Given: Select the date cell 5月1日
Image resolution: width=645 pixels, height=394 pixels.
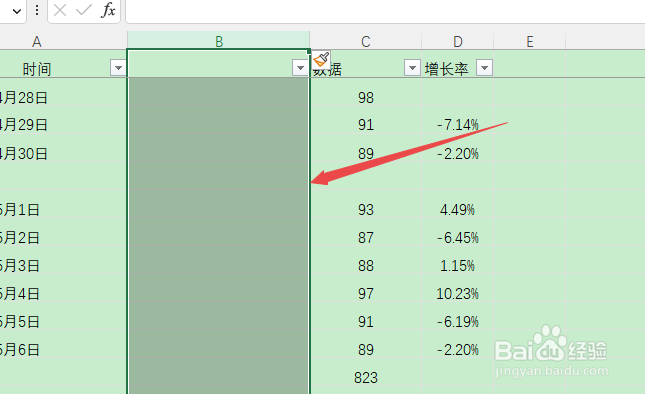Looking at the screenshot, I should [x=63, y=204].
